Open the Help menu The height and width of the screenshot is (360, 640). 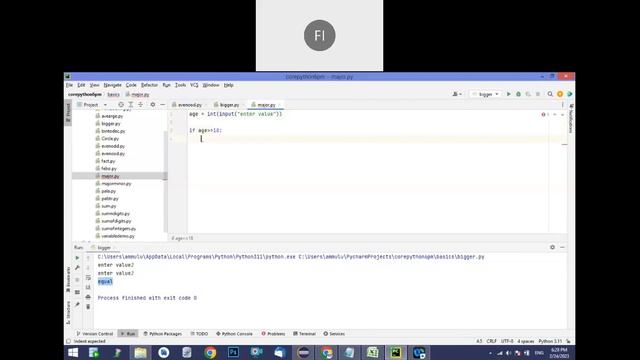(x=229, y=85)
